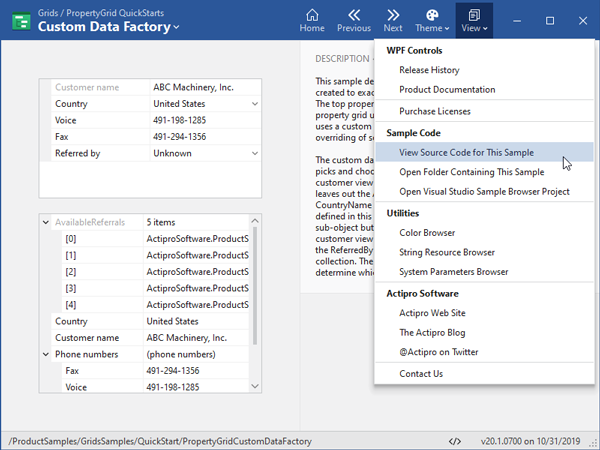Open the Theme palette menu
600x450 pixels.
point(432,21)
